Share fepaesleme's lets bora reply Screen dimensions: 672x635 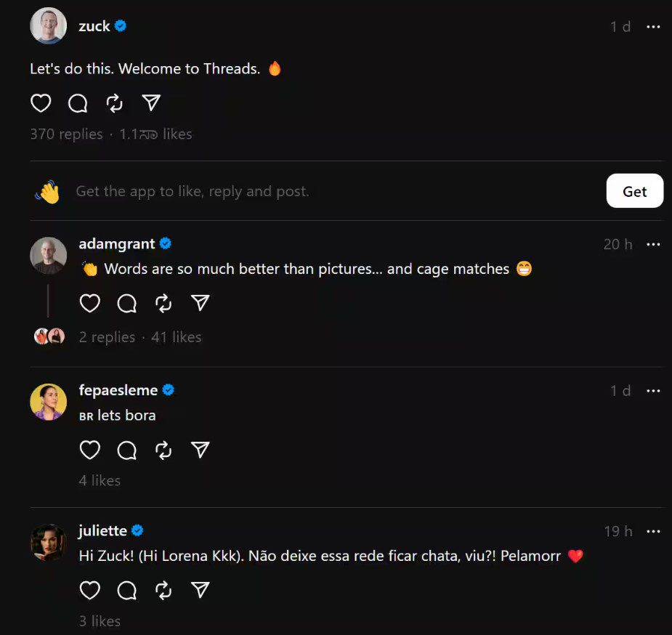(200, 450)
